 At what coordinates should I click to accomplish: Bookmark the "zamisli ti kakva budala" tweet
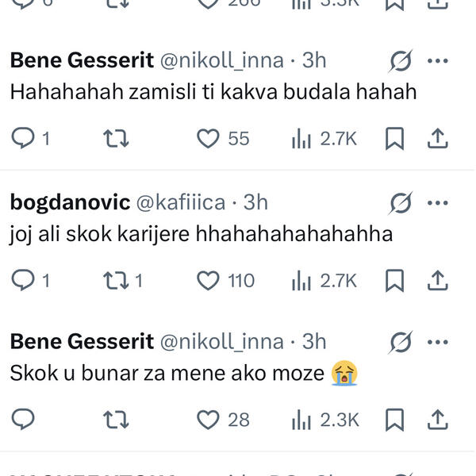(394, 139)
